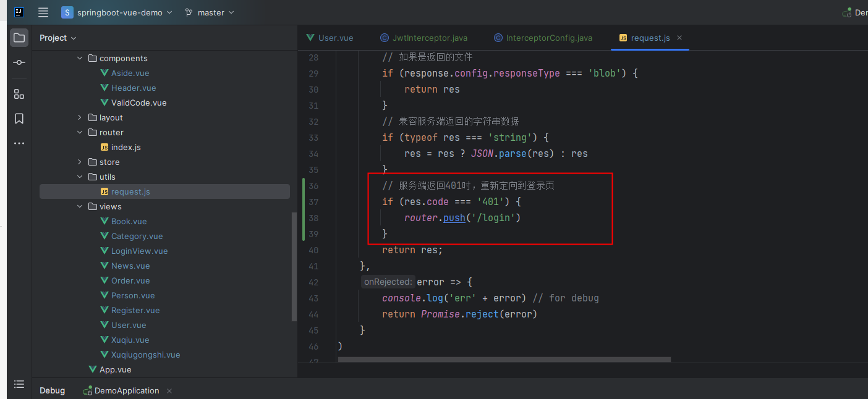The height and width of the screenshot is (399, 868).
Task: Expand the layout folder
Action: 79,117
